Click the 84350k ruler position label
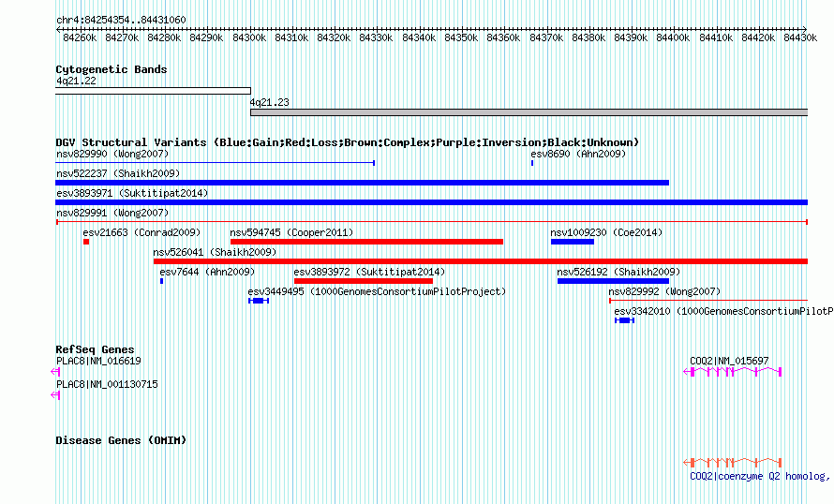This screenshot has height=504, width=834. 461,37
